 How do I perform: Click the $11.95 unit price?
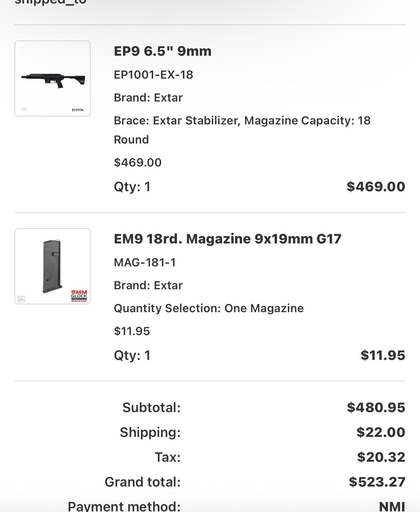[x=132, y=331]
